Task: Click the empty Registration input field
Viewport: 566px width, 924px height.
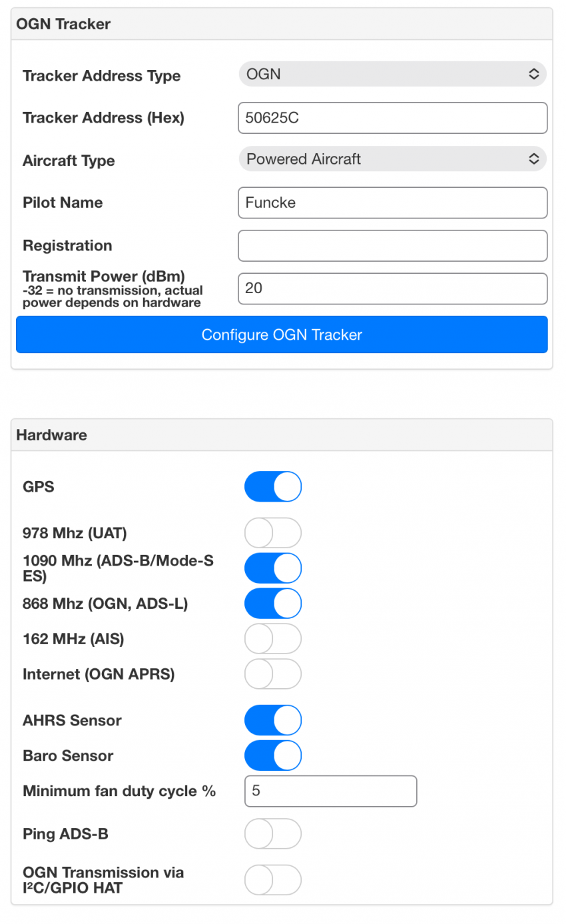Action: pyautogui.click(x=392, y=246)
